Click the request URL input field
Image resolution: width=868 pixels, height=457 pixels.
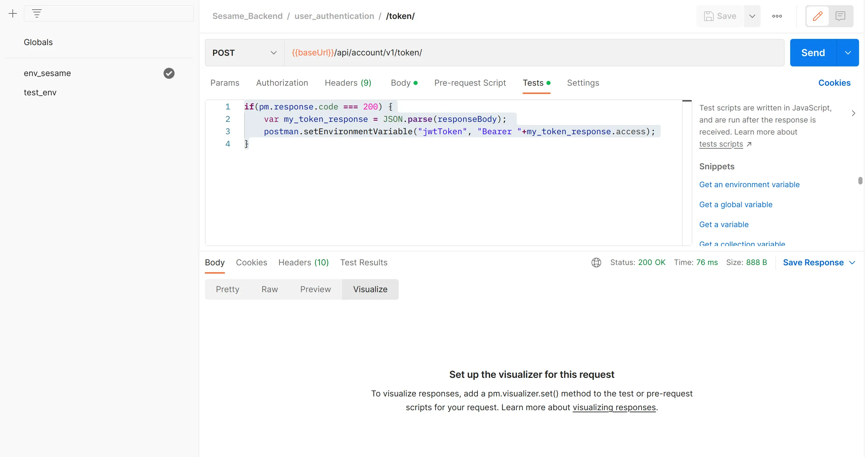point(534,53)
